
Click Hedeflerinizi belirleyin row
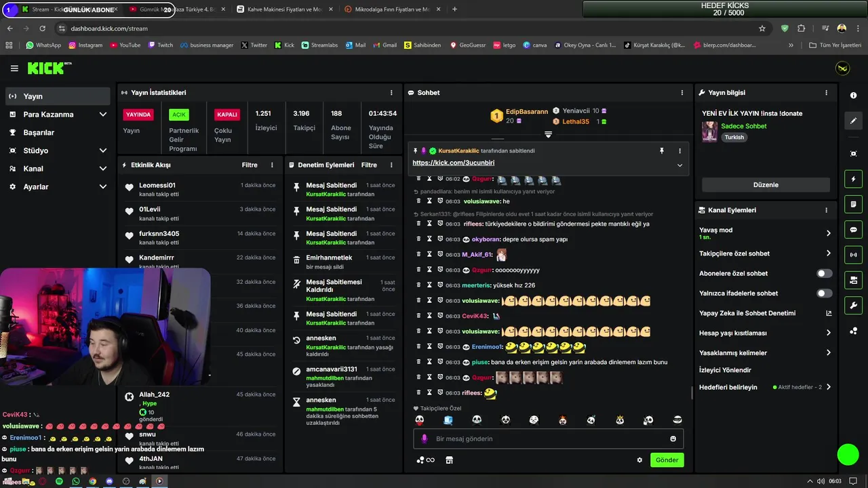[766, 387]
